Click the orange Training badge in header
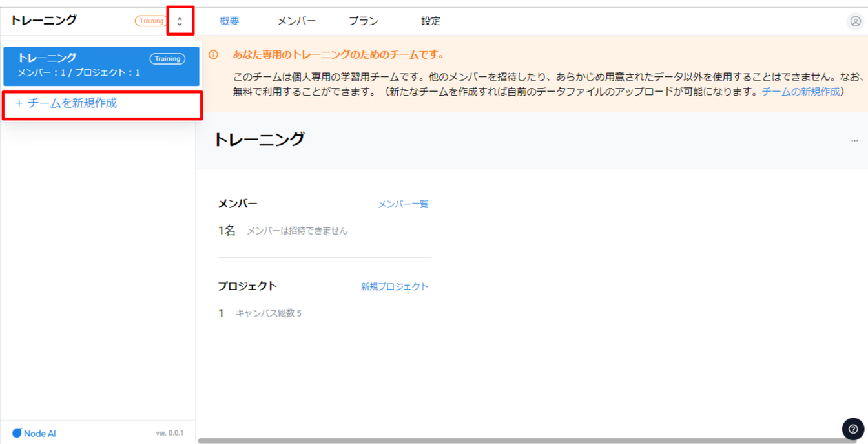This screenshot has width=868, height=444. coord(151,21)
